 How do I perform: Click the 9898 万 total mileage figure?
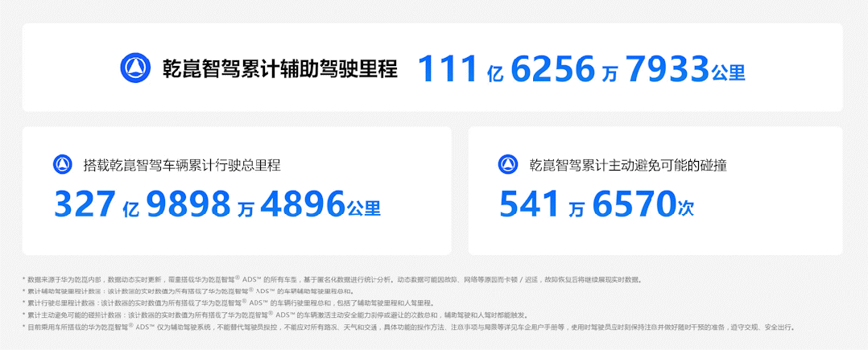click(200, 204)
